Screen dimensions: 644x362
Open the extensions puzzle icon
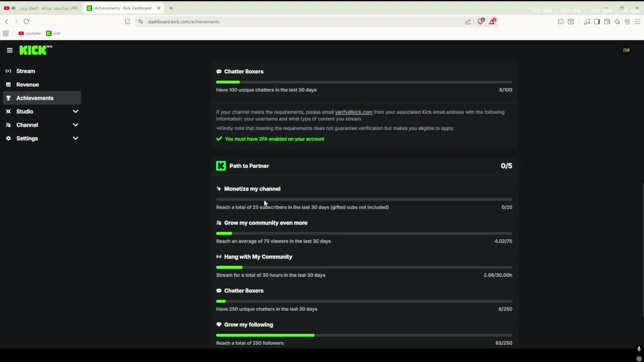tap(561, 22)
